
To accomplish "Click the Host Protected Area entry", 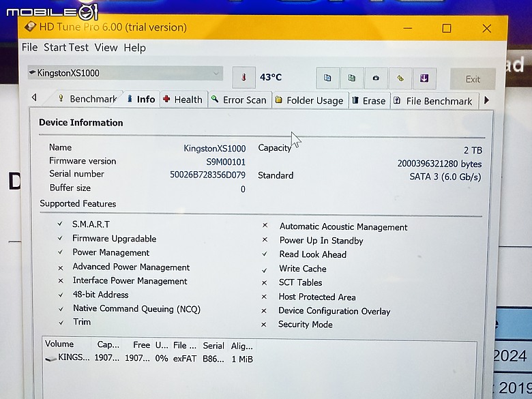I will [x=317, y=297].
